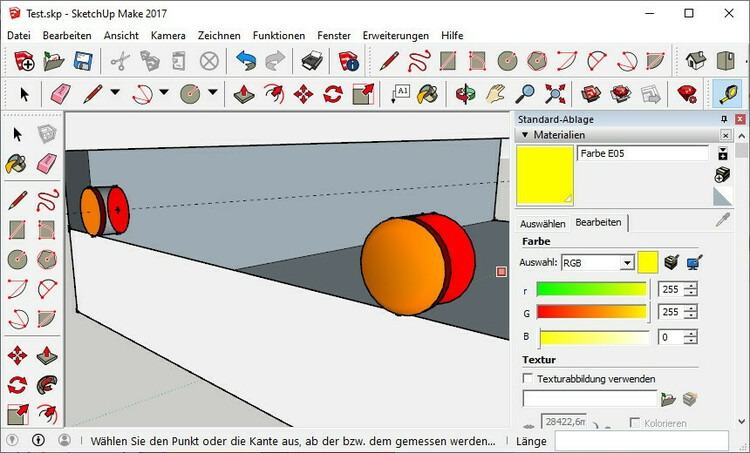Enable 'Texturabbildung verwenden' checkbox
Viewport: 750px width, 453px height.
528,379
